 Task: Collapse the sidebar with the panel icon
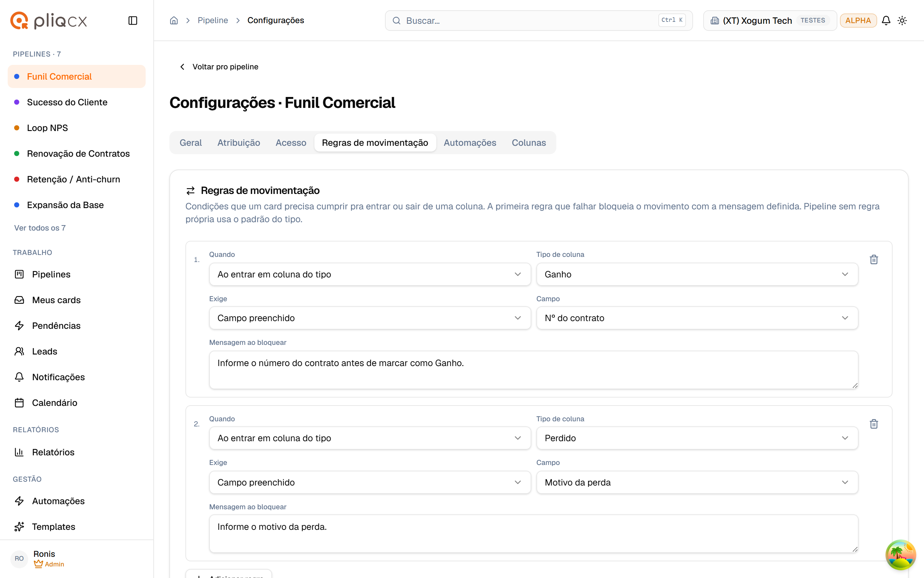(x=133, y=20)
